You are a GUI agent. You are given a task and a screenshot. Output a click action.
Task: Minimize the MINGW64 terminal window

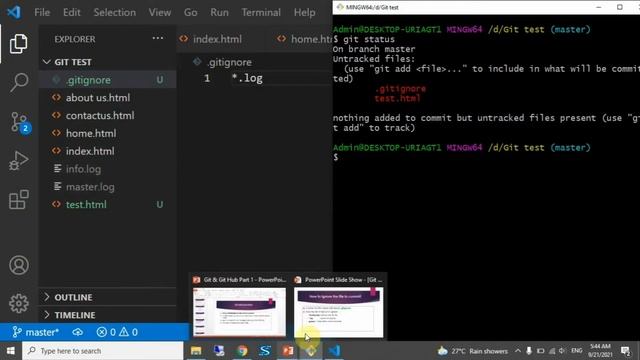pyautogui.click(x=599, y=7)
